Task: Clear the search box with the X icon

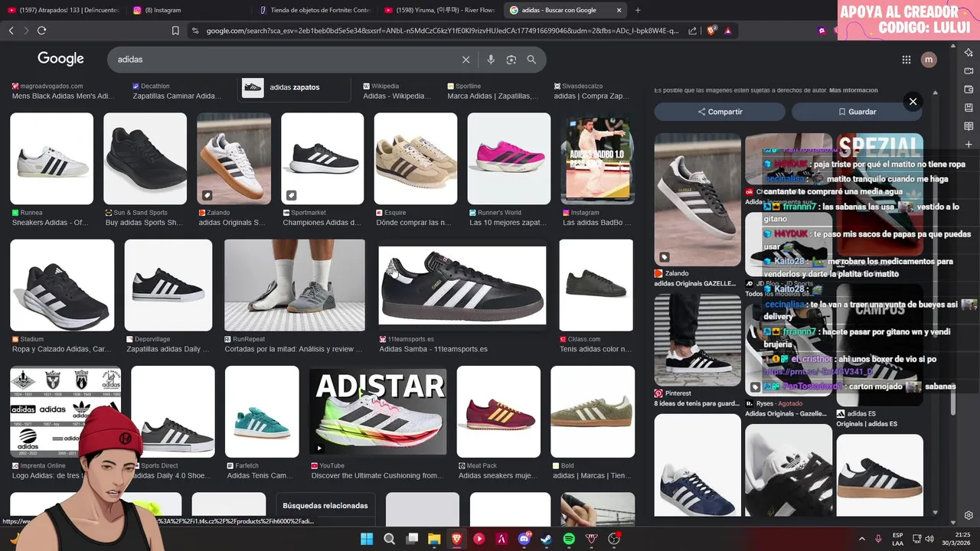Action: point(465,59)
